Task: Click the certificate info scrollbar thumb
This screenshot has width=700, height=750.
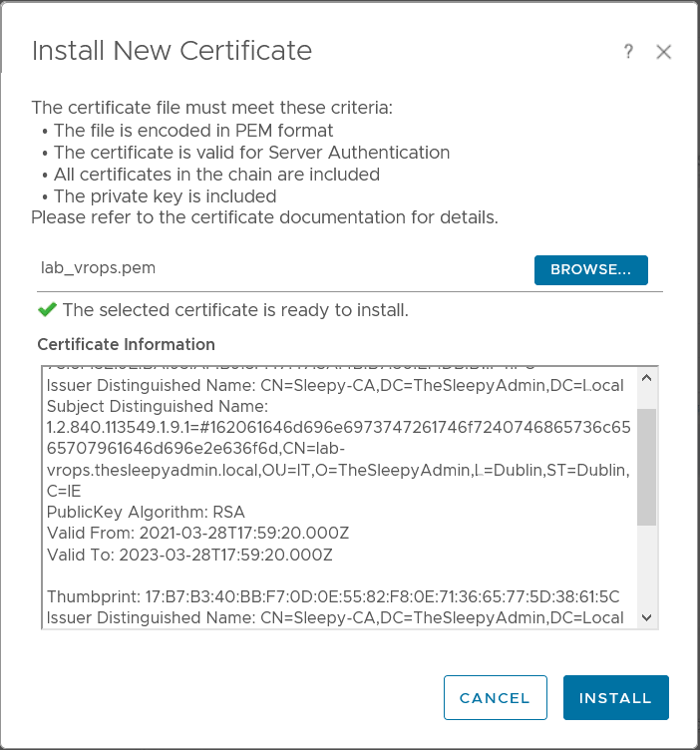Action: 646,465
